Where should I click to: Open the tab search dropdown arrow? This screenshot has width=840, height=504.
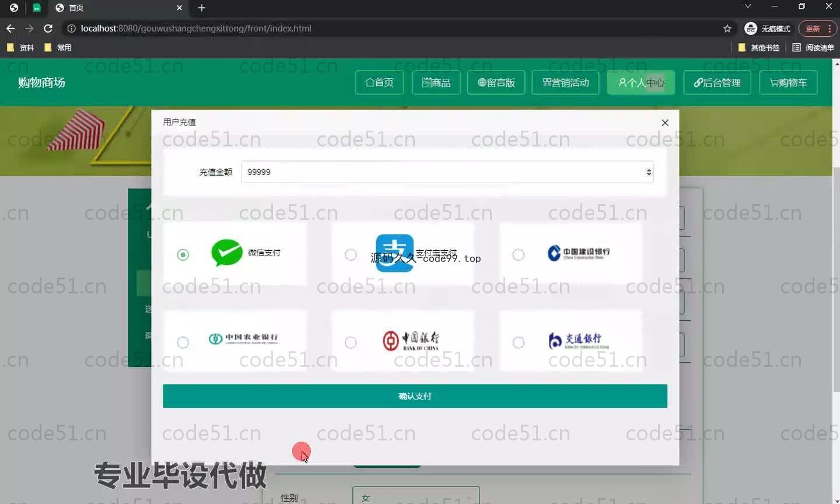point(748,6)
